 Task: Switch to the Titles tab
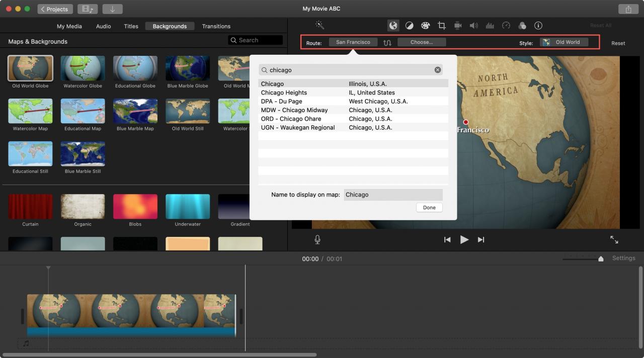click(x=131, y=26)
